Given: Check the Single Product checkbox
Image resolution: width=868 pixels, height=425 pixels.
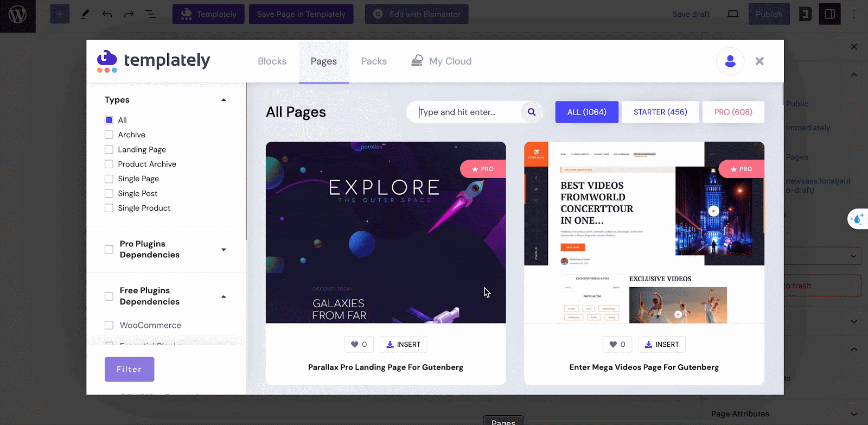Looking at the screenshot, I should click(x=109, y=208).
